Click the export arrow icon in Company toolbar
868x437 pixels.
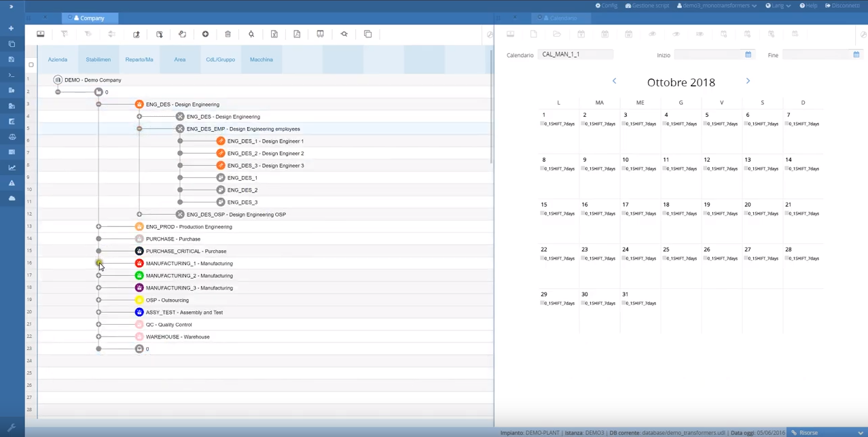pos(137,34)
